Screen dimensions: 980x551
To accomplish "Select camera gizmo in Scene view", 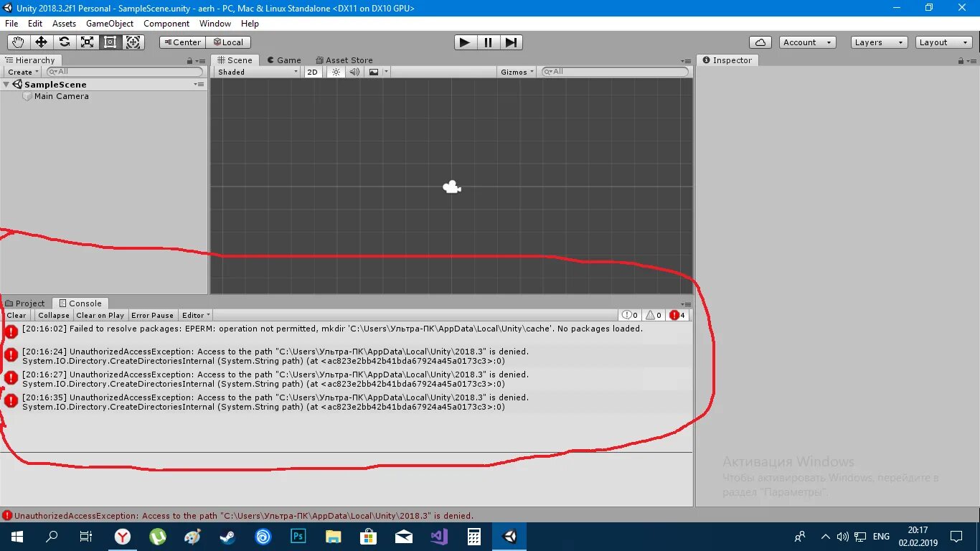I will coord(451,187).
